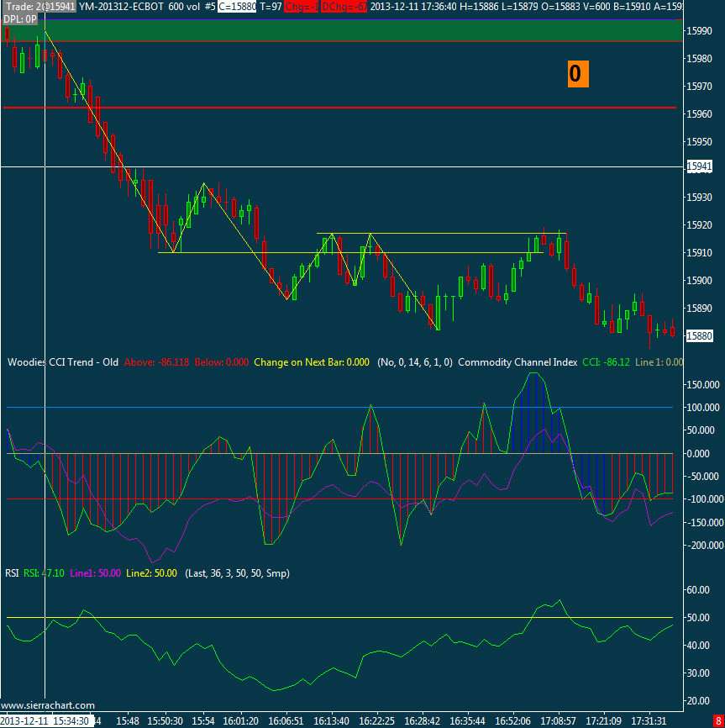This screenshot has width=725, height=728.
Task: Click the 17:08:57 time axis label
Action: tap(558, 721)
